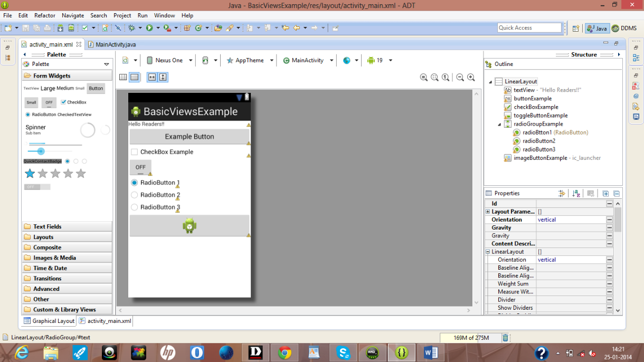This screenshot has height=362, width=644.
Task: Open the Text Fields palette category
Action: [67, 227]
